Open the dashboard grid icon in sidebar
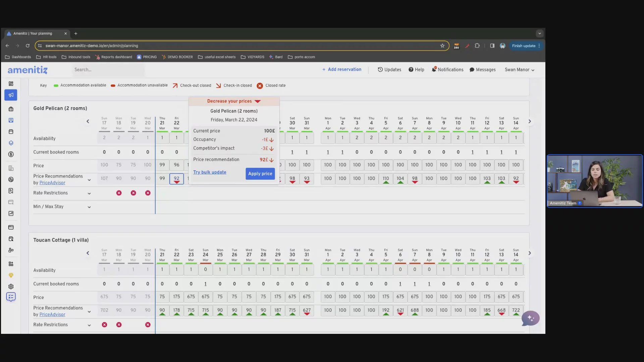644x362 pixels. click(x=11, y=83)
